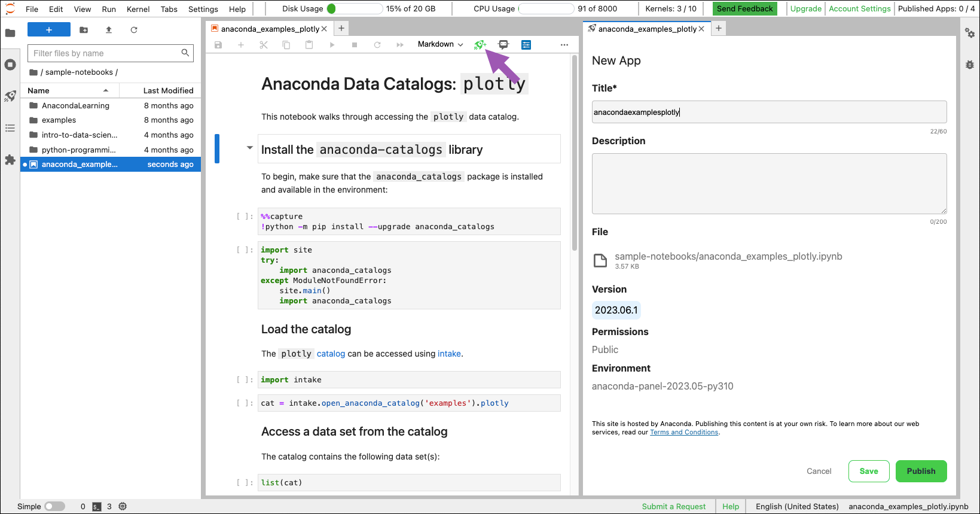Restart kernel and run all cells
The image size is (980, 514).
(x=400, y=45)
